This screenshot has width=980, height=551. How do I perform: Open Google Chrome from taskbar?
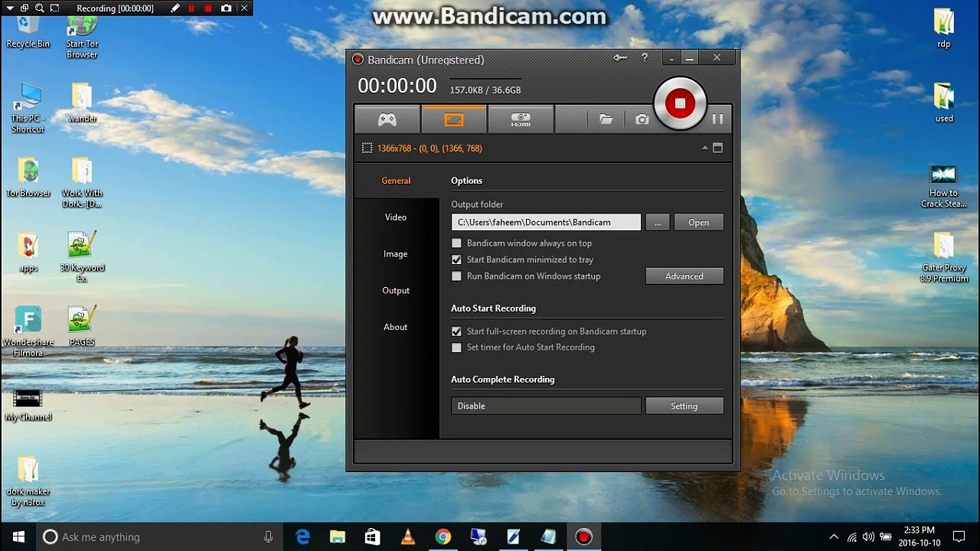pos(443,536)
